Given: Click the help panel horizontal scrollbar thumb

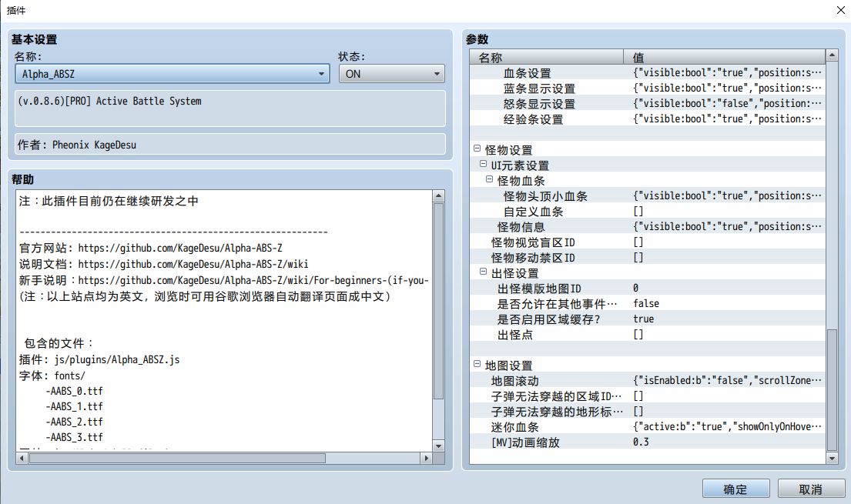Looking at the screenshot, I should [x=177, y=459].
